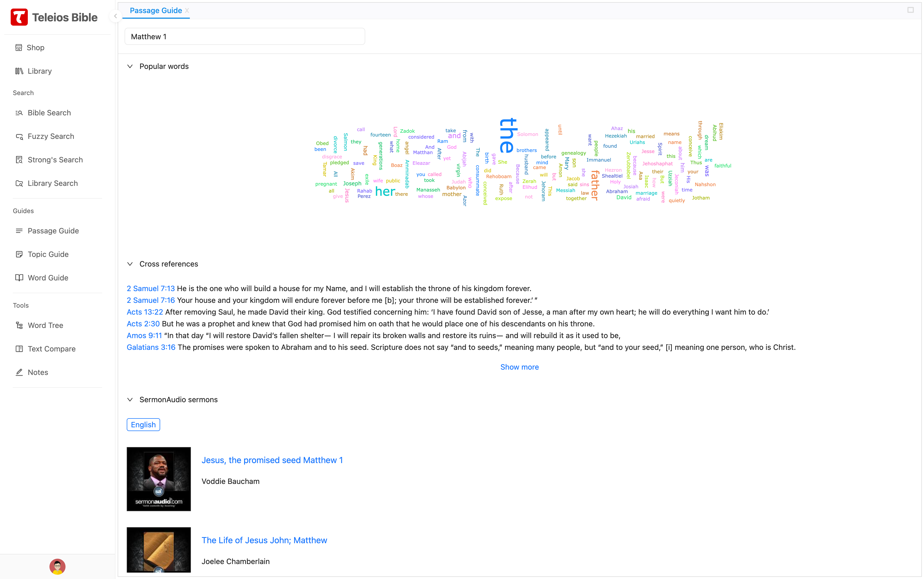Click the user avatar icon
The height and width of the screenshot is (579, 924).
(57, 566)
